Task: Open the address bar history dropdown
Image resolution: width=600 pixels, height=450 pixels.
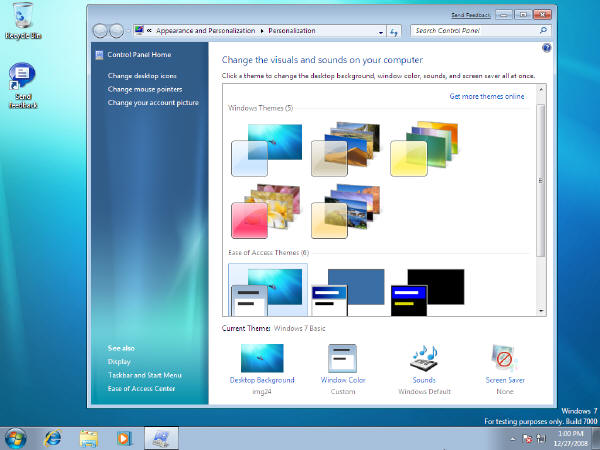Action: 381,32
